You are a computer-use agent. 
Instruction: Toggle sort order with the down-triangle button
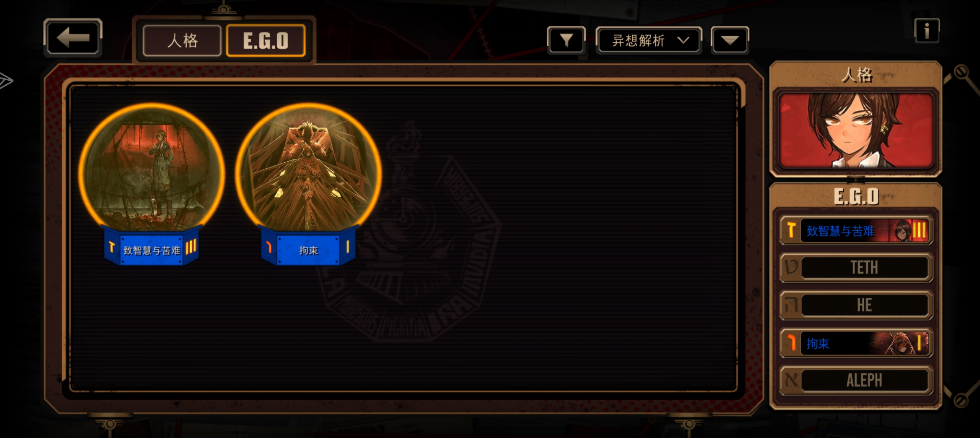(730, 40)
